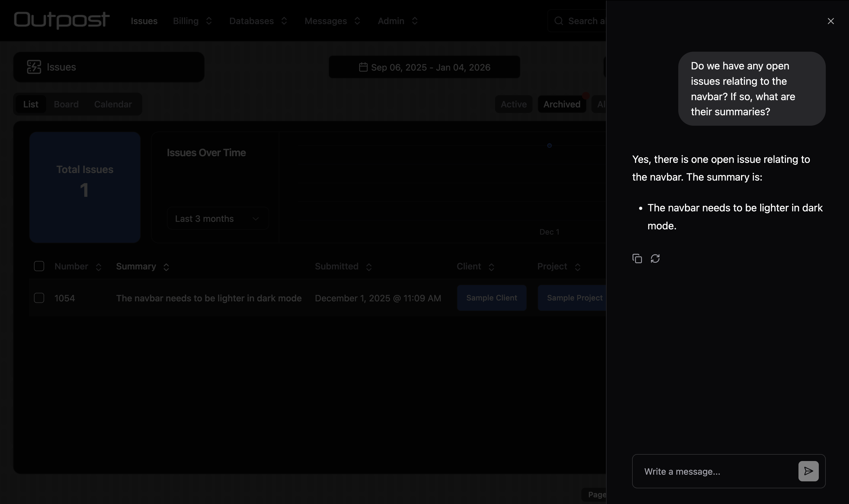Click the Outpost logo

click(62, 20)
